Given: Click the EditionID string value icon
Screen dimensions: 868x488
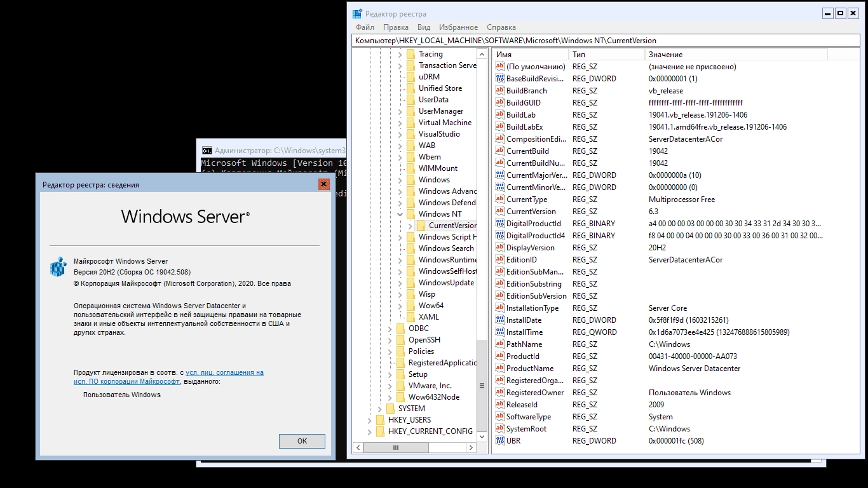Looking at the screenshot, I should click(x=500, y=260).
